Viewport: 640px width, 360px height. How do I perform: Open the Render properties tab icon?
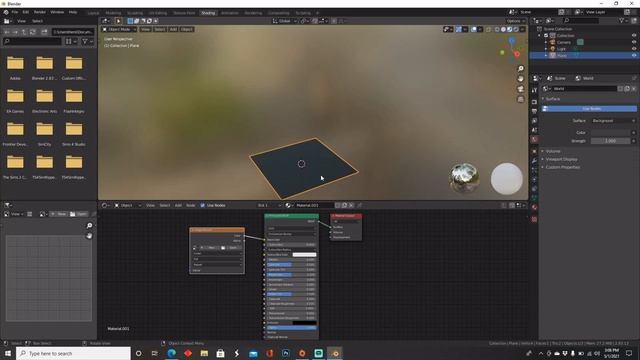tap(534, 102)
